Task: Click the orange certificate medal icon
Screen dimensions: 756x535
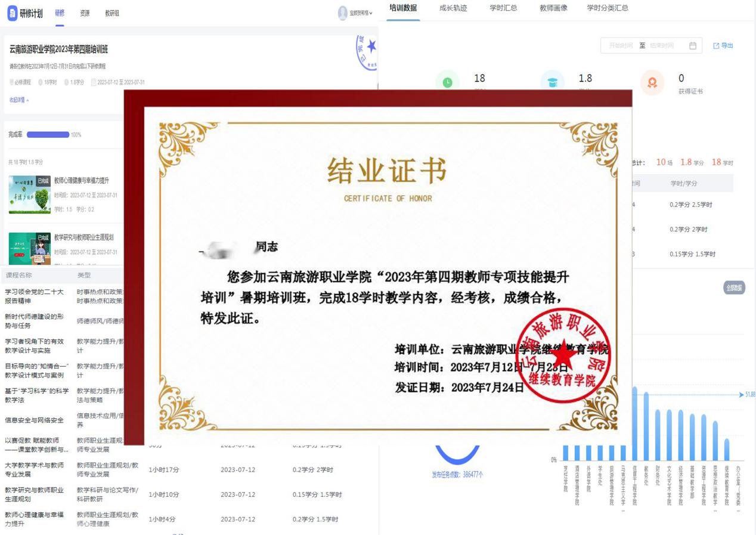Action: pos(652,83)
